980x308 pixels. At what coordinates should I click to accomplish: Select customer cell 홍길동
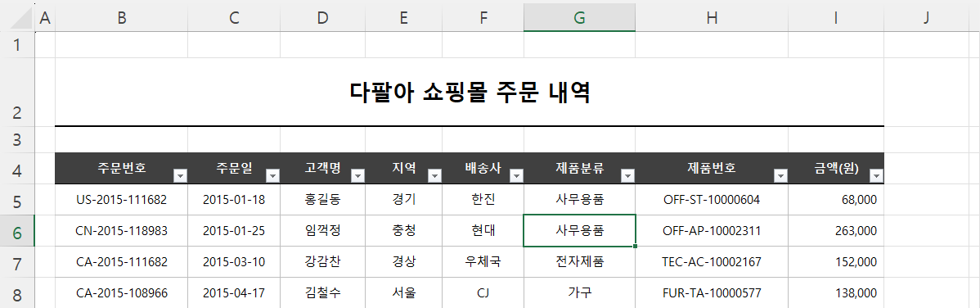click(x=322, y=200)
